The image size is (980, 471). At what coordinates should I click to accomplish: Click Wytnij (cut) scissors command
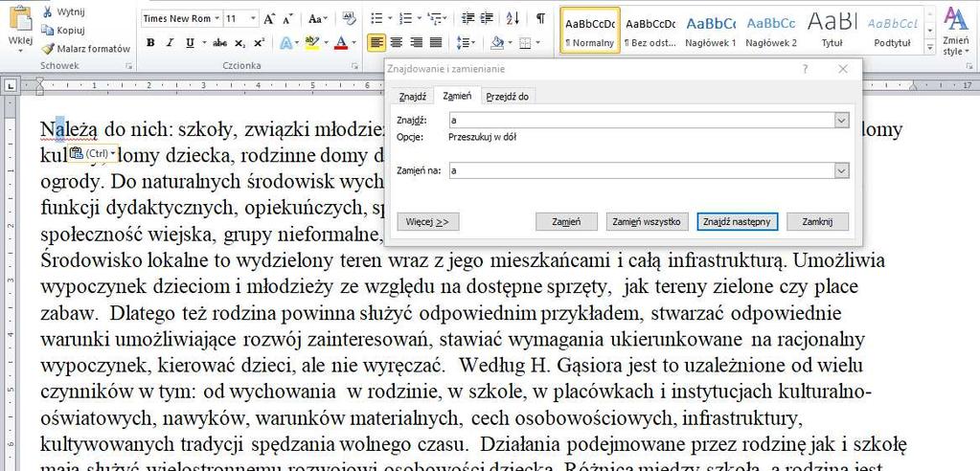click(x=63, y=11)
